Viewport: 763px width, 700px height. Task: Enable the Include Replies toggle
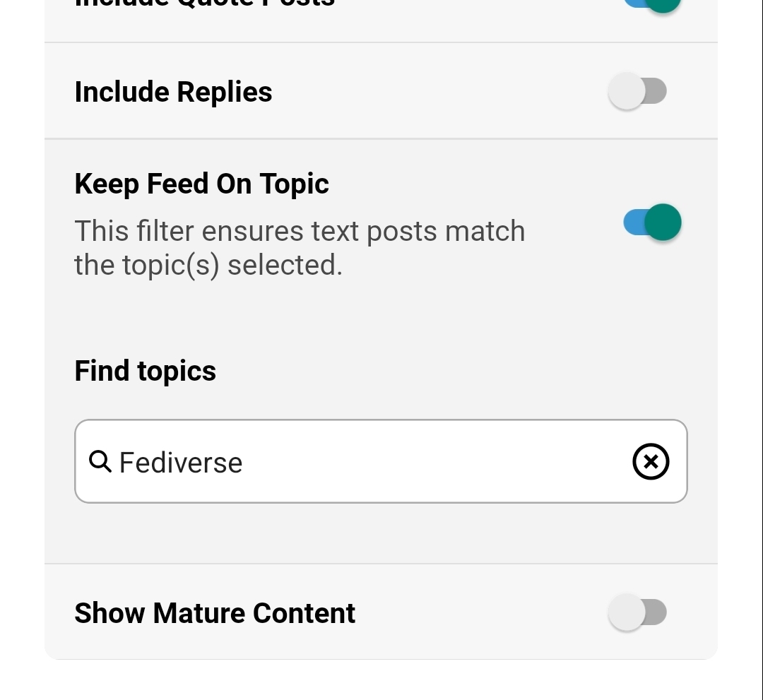[637, 92]
